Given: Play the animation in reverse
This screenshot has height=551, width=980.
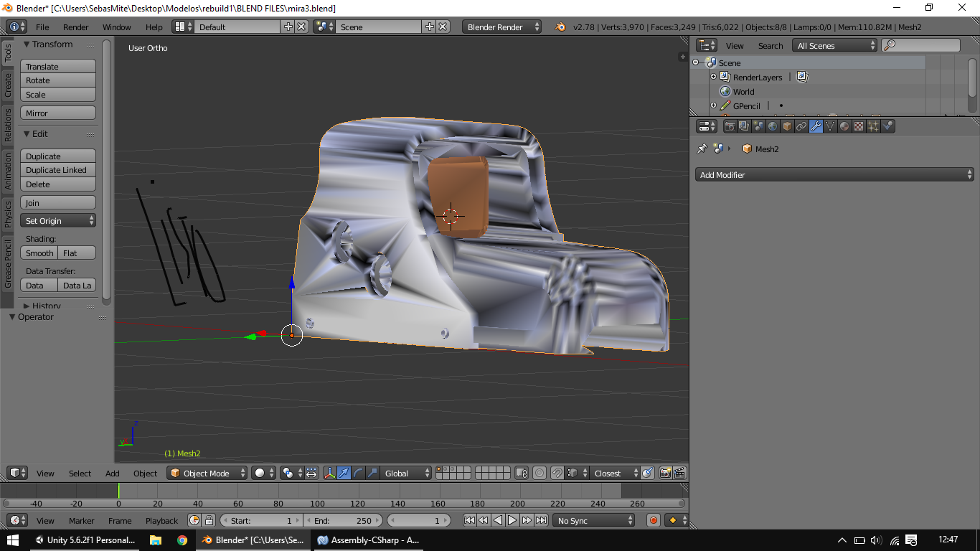Looking at the screenshot, I should click(498, 520).
